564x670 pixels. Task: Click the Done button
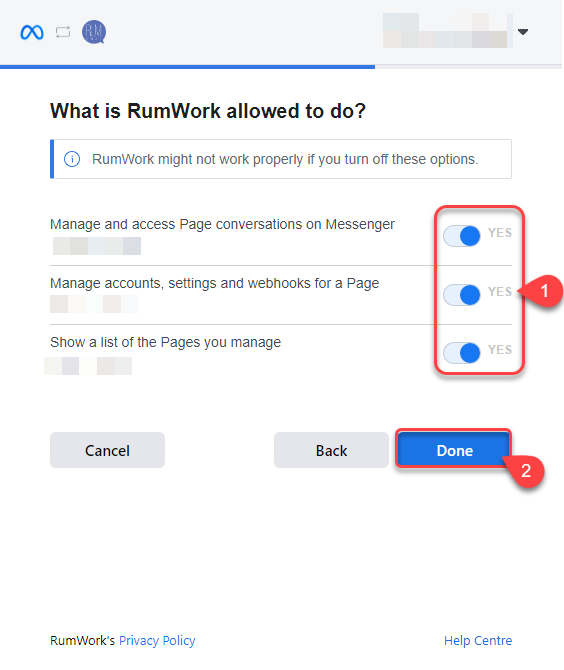pyautogui.click(x=454, y=450)
